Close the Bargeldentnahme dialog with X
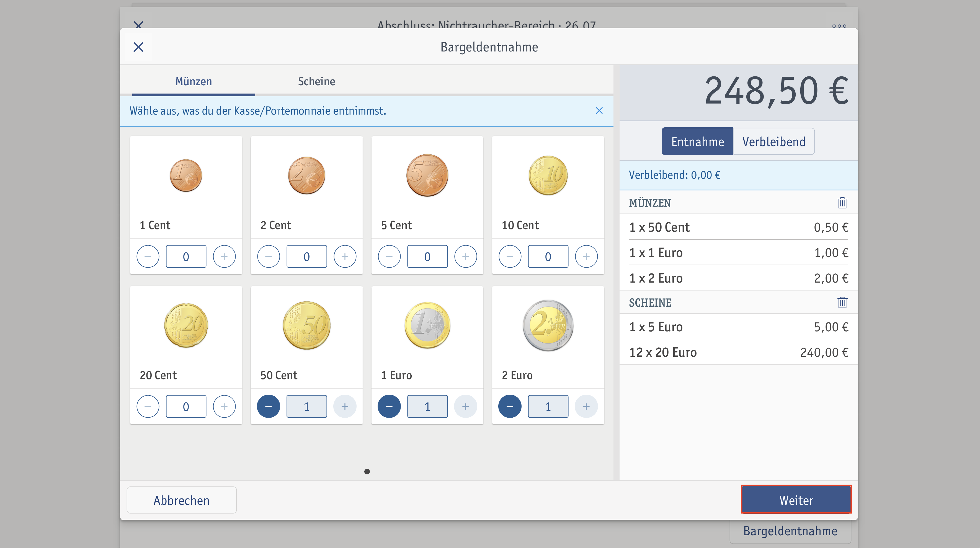This screenshot has width=980, height=548. tap(138, 47)
